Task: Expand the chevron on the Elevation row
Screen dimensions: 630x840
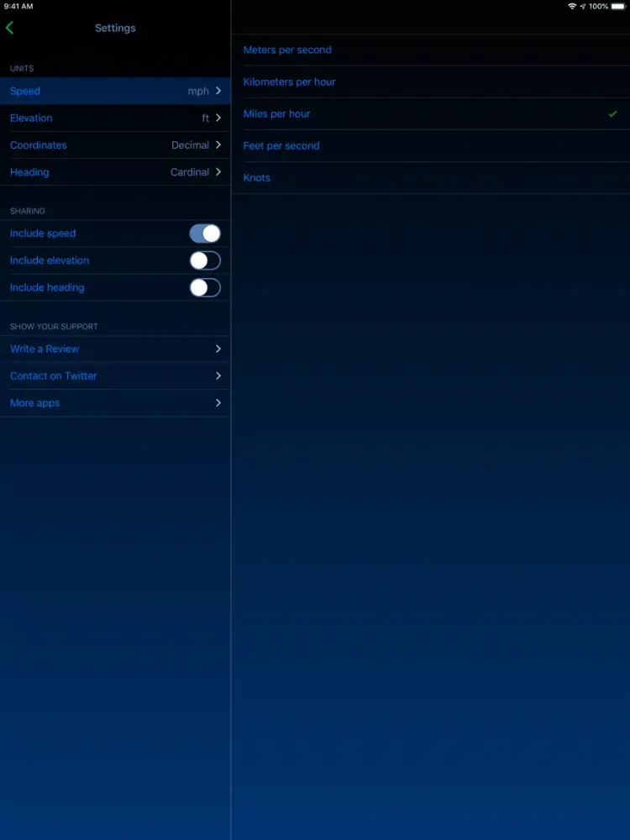Action: point(218,118)
